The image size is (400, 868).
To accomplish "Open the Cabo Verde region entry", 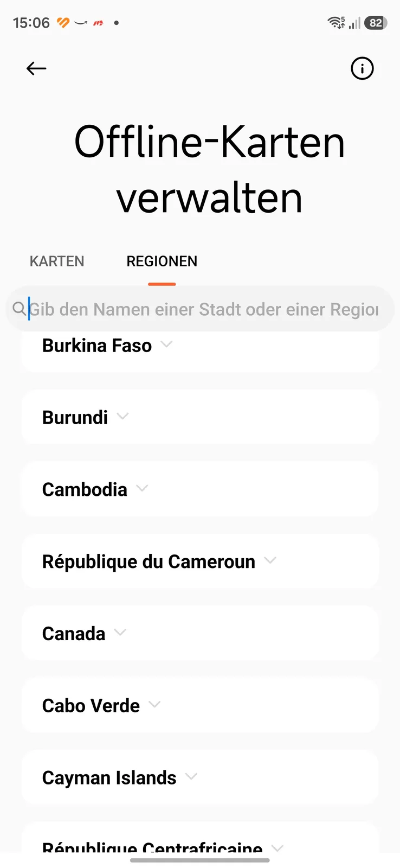I will (x=200, y=705).
